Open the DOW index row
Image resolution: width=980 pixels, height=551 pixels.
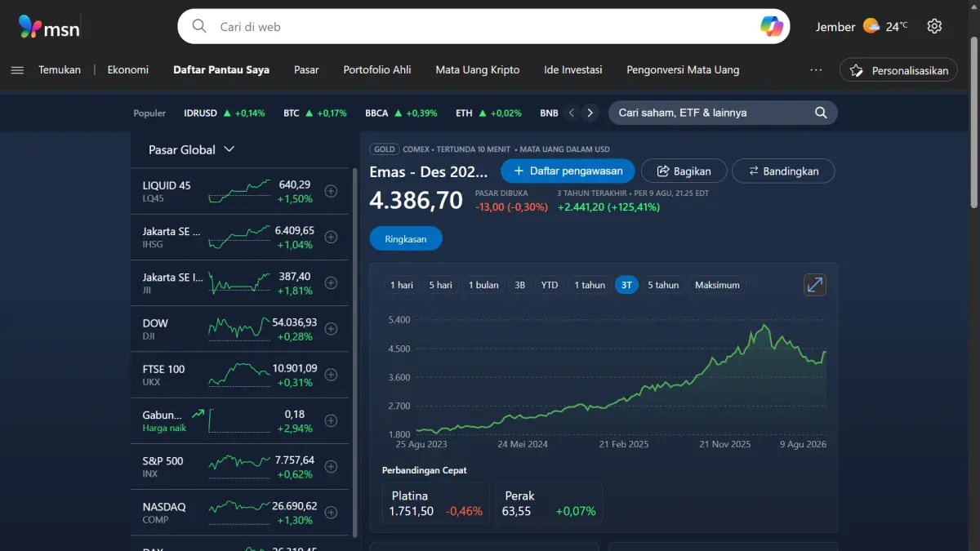tap(240, 329)
